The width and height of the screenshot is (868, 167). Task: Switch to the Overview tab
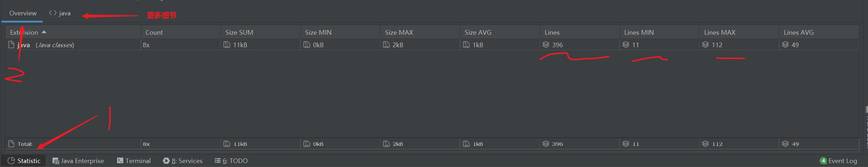[x=23, y=13]
